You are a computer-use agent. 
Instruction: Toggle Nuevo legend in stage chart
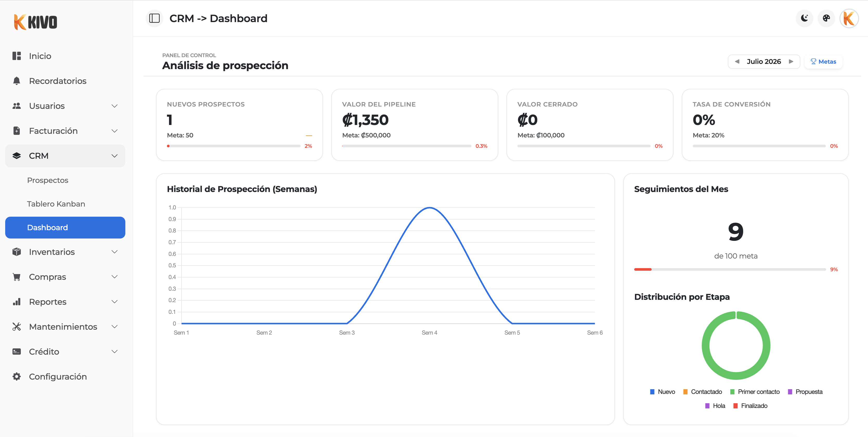662,392
